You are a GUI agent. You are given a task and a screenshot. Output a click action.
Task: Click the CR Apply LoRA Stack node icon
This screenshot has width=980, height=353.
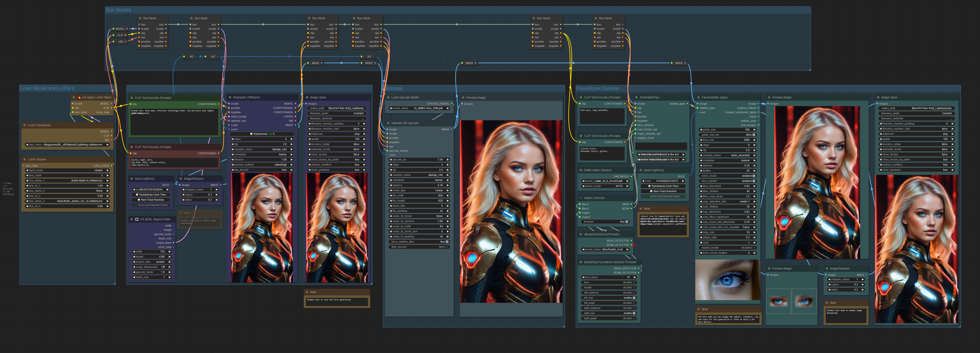tap(79, 97)
